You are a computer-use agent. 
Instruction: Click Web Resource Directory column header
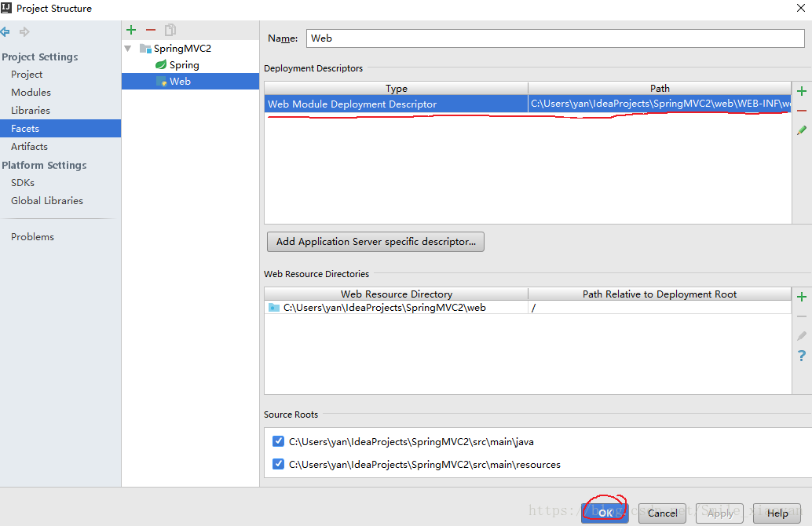pos(396,294)
